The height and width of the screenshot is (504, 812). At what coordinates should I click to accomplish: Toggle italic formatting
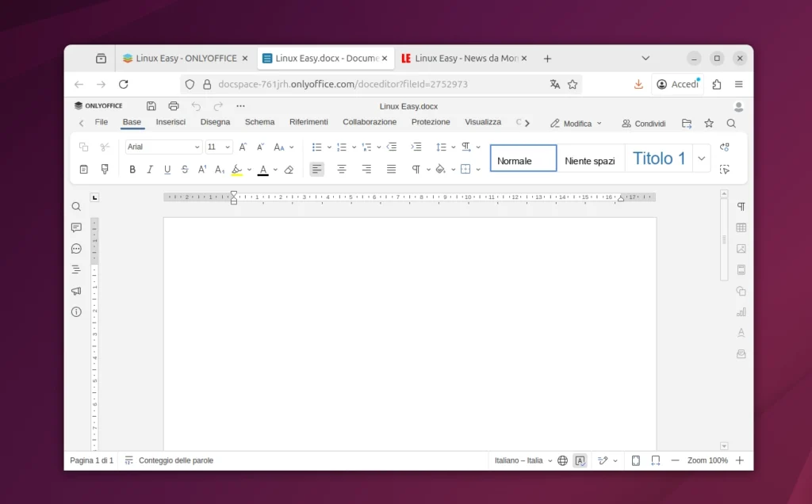(150, 169)
